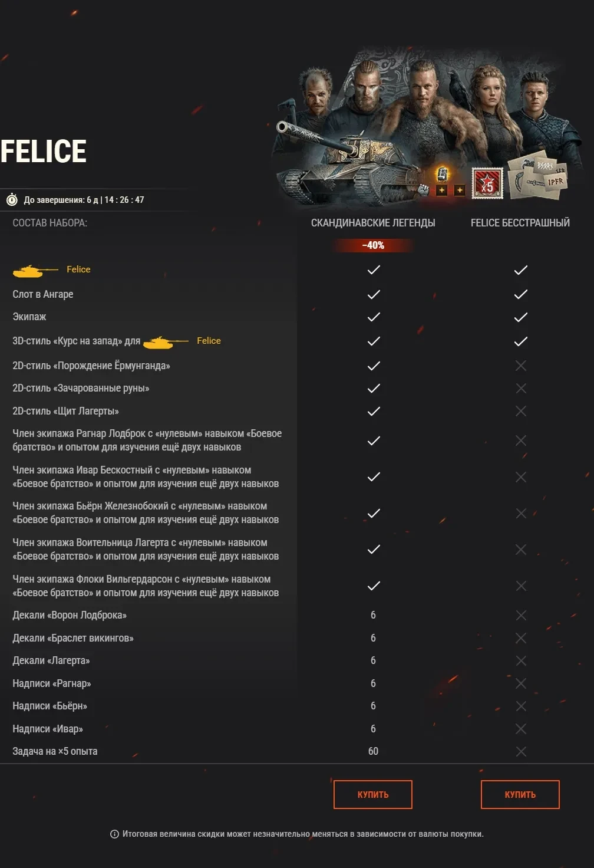Click the cross for Задача на ×5 опыта
Viewport: 594px width, 868px height.
click(x=520, y=752)
